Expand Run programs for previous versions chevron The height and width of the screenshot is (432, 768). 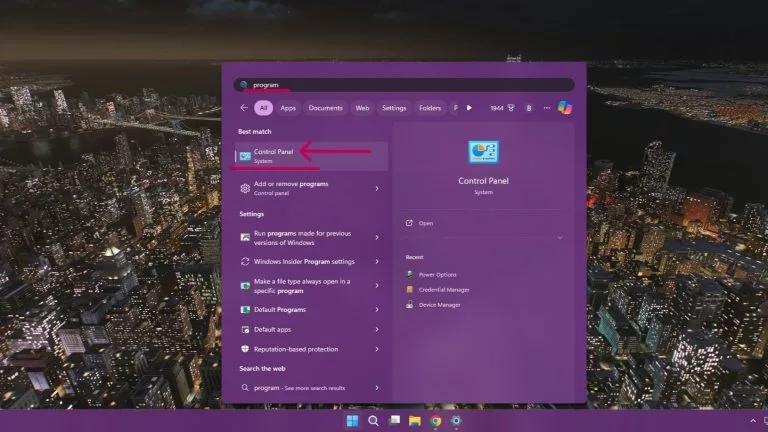pyautogui.click(x=377, y=238)
